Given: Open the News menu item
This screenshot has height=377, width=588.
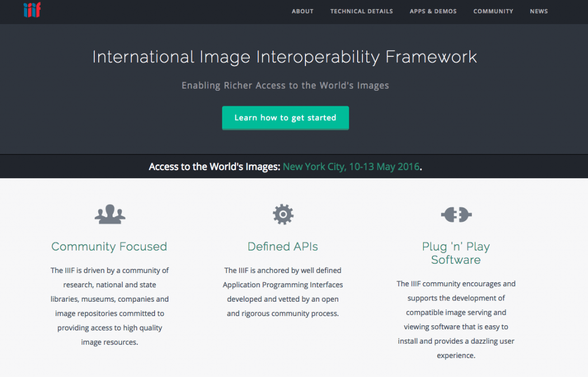Looking at the screenshot, I should 539,11.
